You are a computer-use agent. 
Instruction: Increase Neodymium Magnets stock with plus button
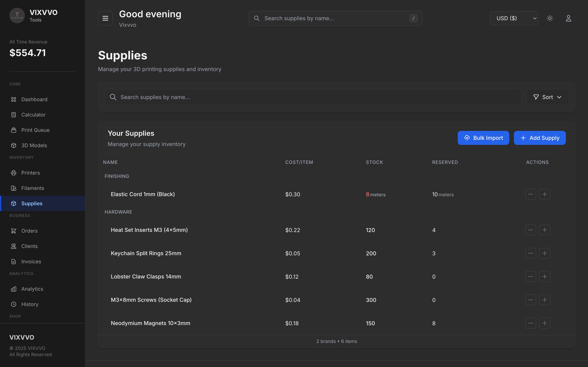544,323
